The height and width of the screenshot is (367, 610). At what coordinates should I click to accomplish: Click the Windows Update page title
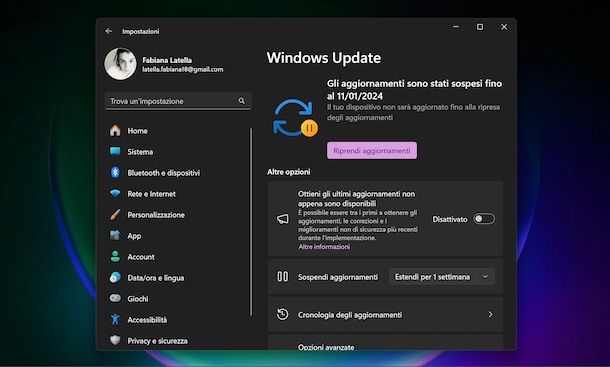(324, 58)
